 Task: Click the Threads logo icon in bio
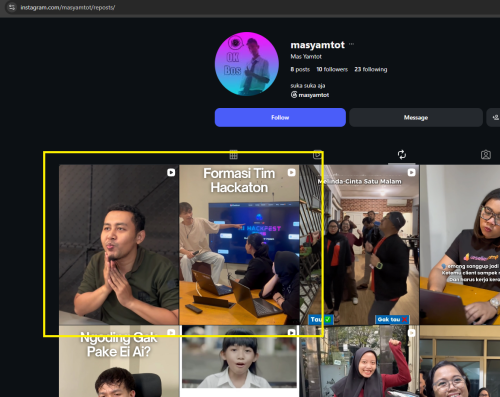click(294, 95)
